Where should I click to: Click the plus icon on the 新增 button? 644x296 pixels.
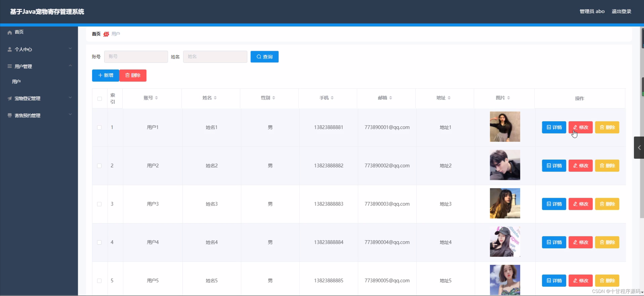(x=100, y=75)
